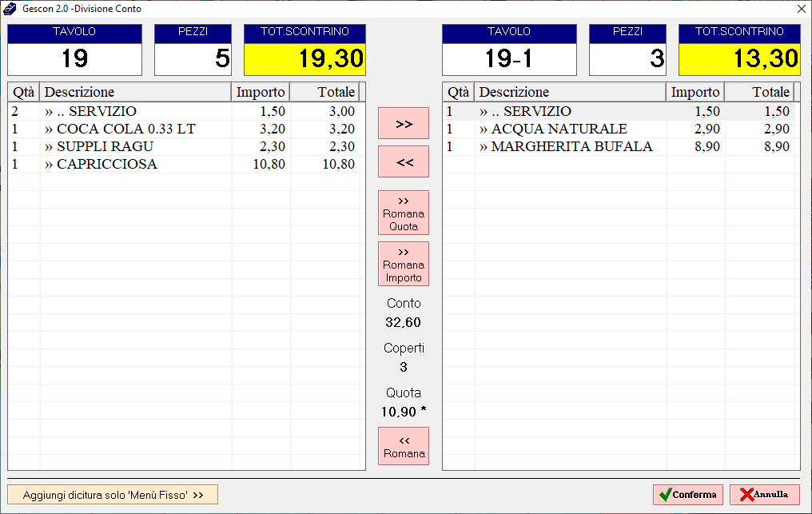Screen dimensions: 812x514
Task: Confirm the split with Conferma button
Action: click(687, 495)
